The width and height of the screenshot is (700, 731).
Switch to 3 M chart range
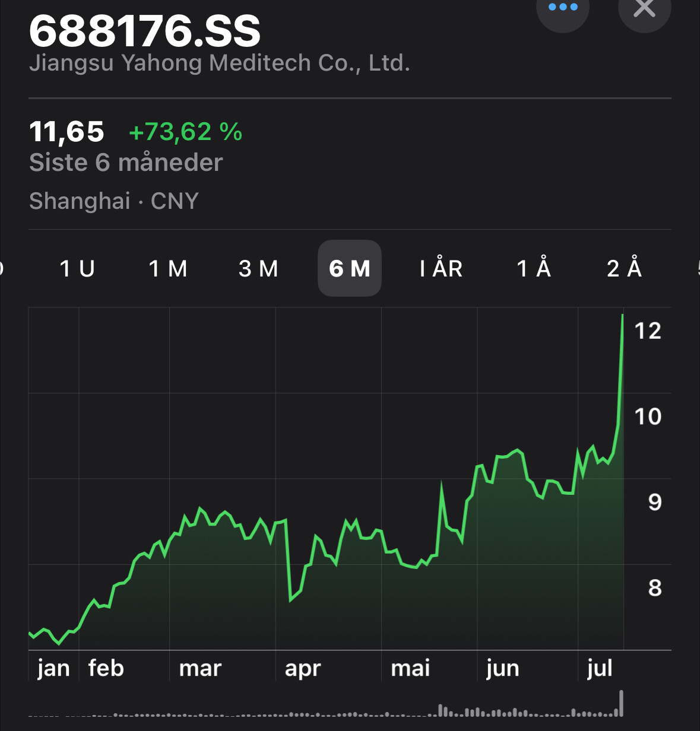point(258,269)
